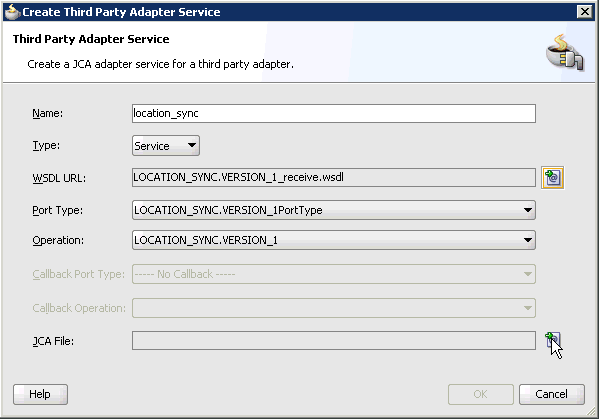Click the adapter plug icon in header
This screenshot has height=419, width=599.
tap(565, 53)
